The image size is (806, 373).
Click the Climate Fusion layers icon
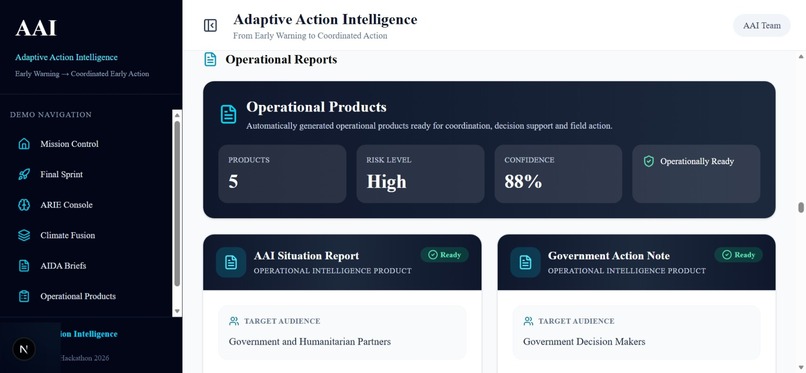(x=24, y=235)
